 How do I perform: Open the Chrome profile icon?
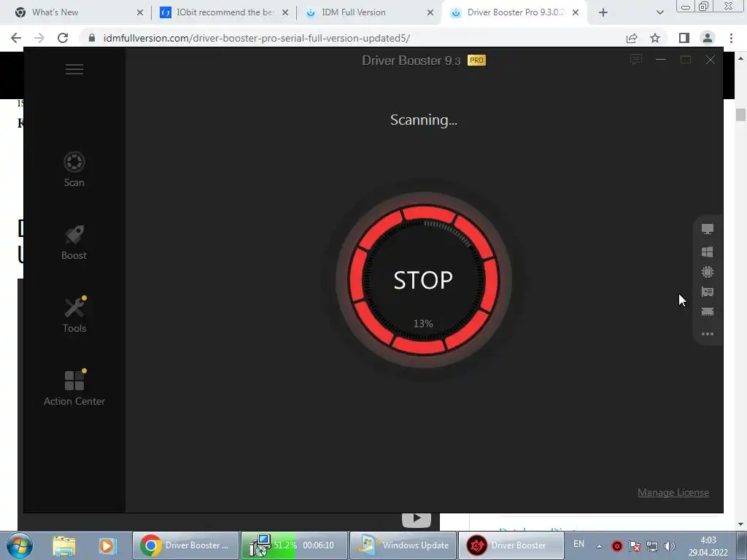[x=708, y=38]
